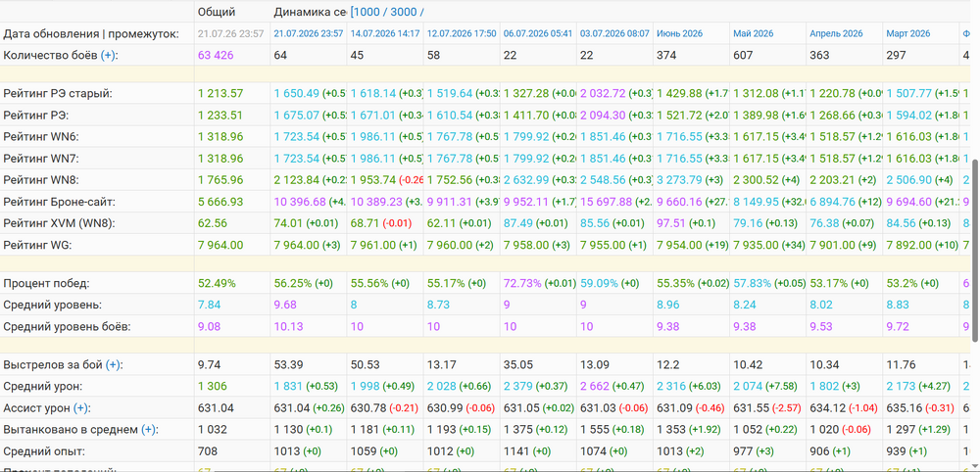Open the 21.07.2026 23:57 period link
This screenshot has height=472, width=980.
309,33
